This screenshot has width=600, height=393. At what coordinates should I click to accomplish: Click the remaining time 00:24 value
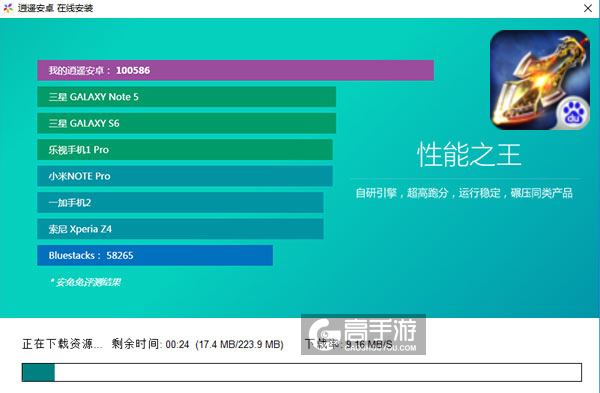[x=178, y=344]
